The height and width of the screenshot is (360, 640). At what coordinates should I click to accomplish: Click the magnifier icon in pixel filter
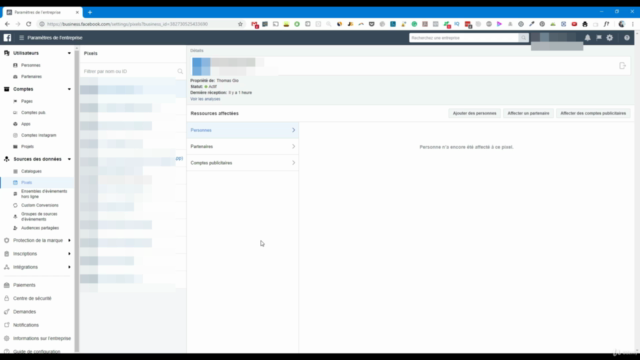(x=180, y=71)
